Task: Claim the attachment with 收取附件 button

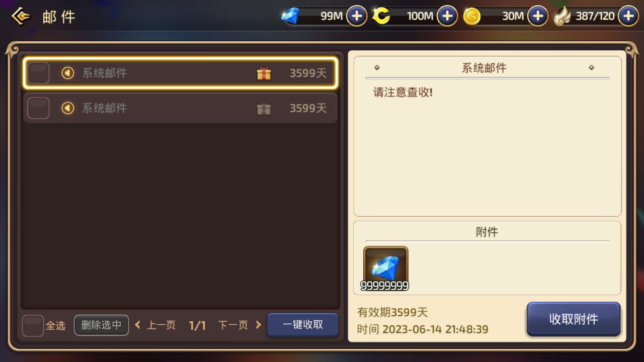Action: click(574, 319)
